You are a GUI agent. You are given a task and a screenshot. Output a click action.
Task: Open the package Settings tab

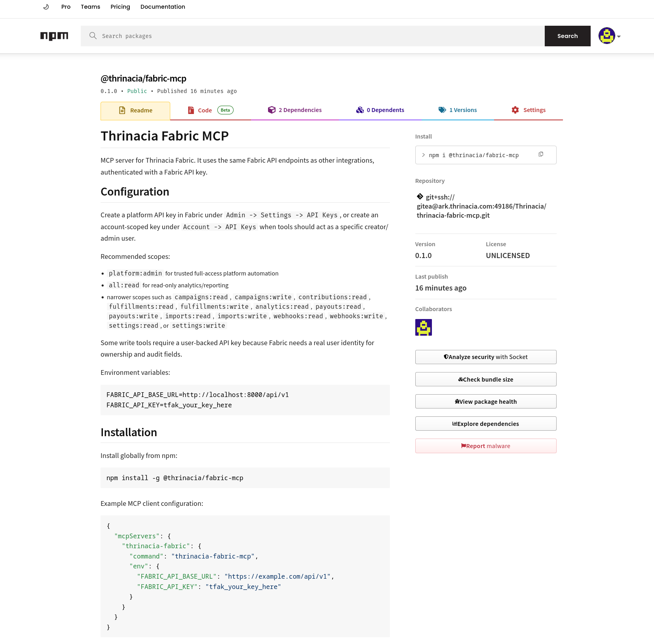(529, 110)
